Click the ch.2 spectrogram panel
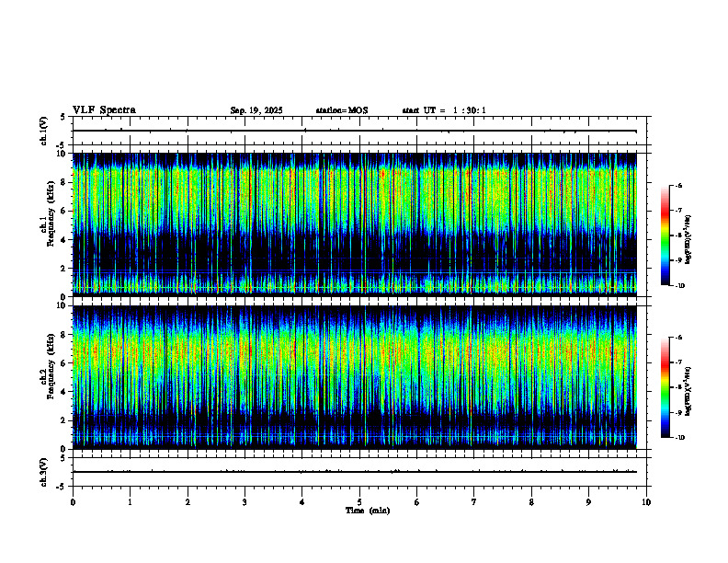728x563 pixels. [355, 377]
